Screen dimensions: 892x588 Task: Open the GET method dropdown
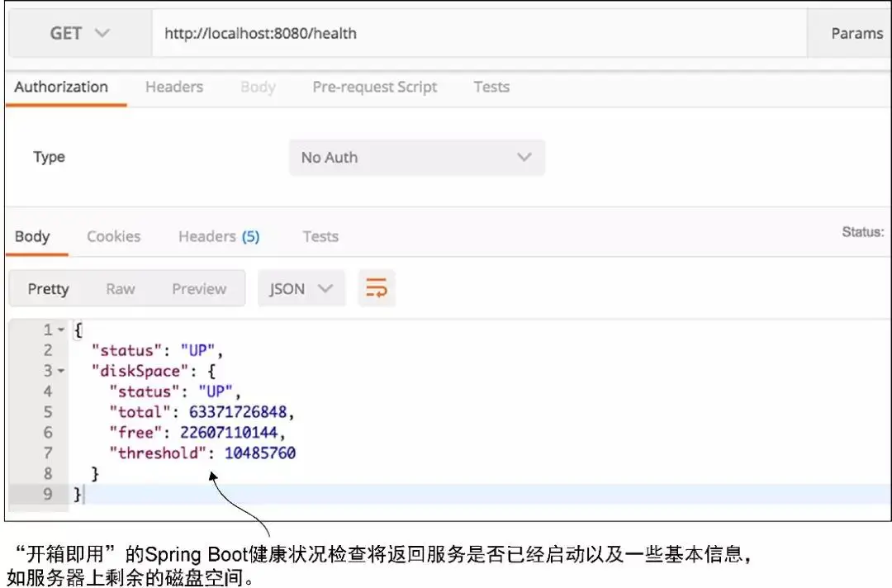point(79,34)
